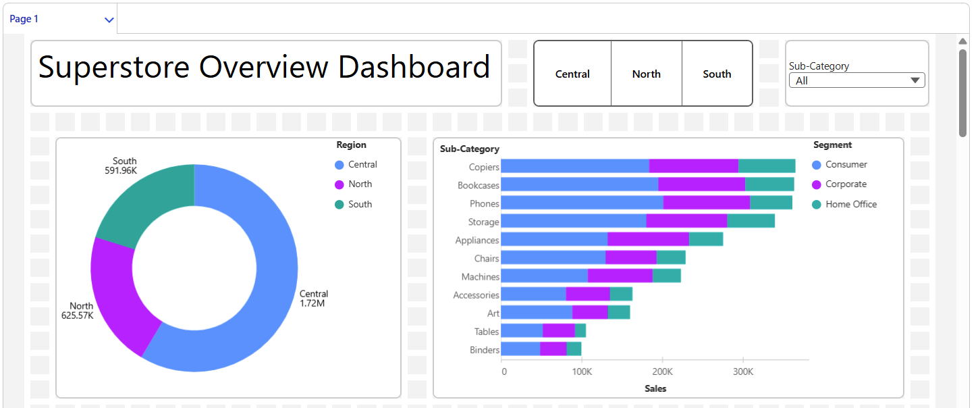The image size is (980, 408).
Task: Click the Tables axis label
Action: coord(487,331)
